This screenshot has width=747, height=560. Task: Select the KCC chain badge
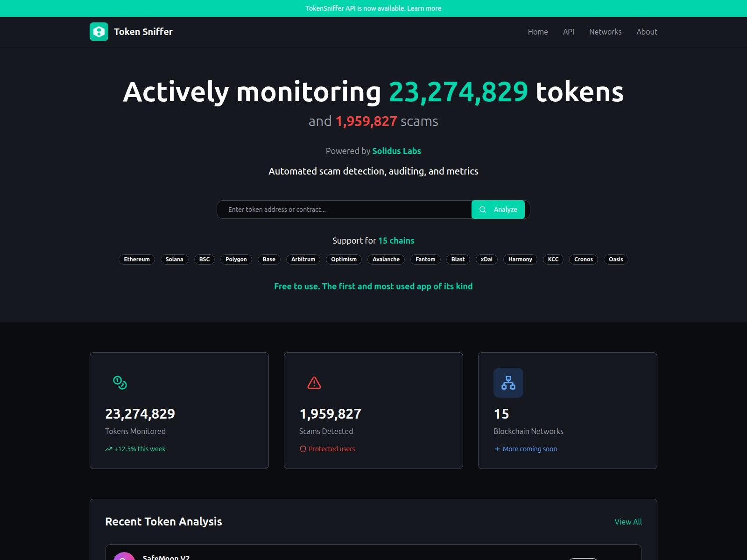coord(553,259)
